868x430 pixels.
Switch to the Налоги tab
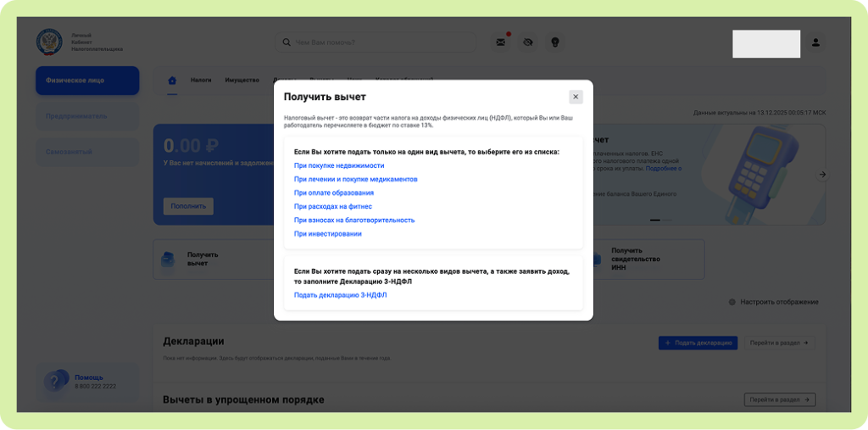(201, 81)
